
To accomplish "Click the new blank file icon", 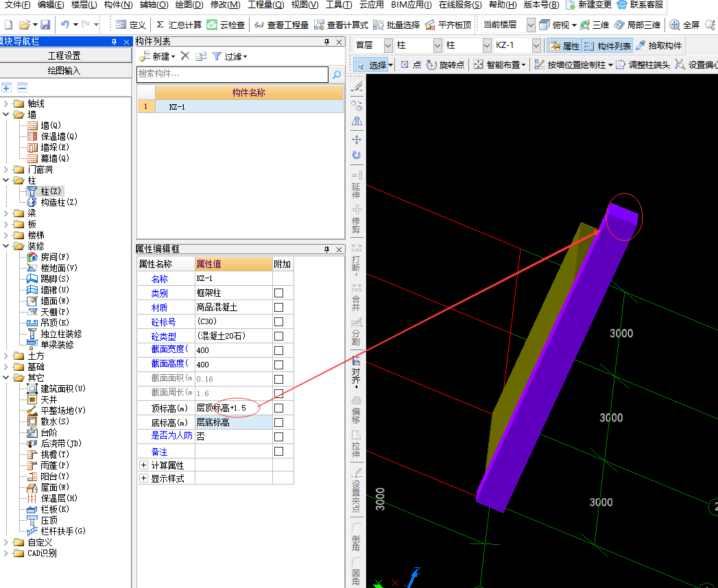I will 9,25.
